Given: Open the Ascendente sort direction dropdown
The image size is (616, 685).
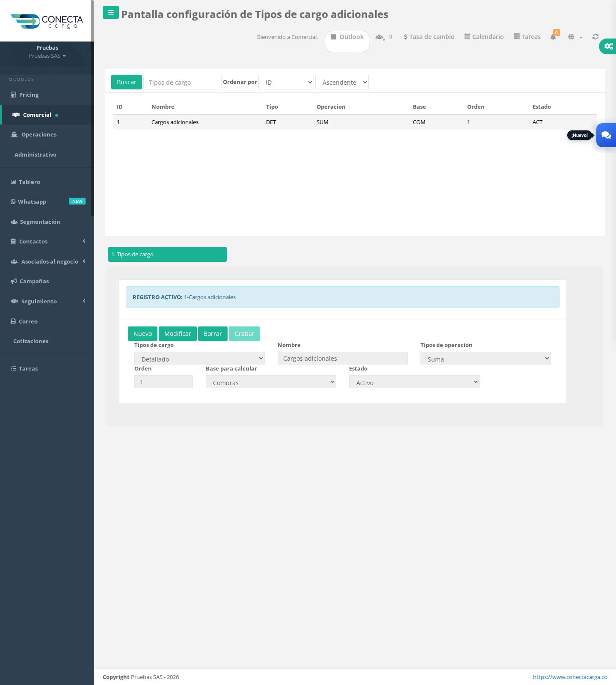Looking at the screenshot, I should [342, 82].
